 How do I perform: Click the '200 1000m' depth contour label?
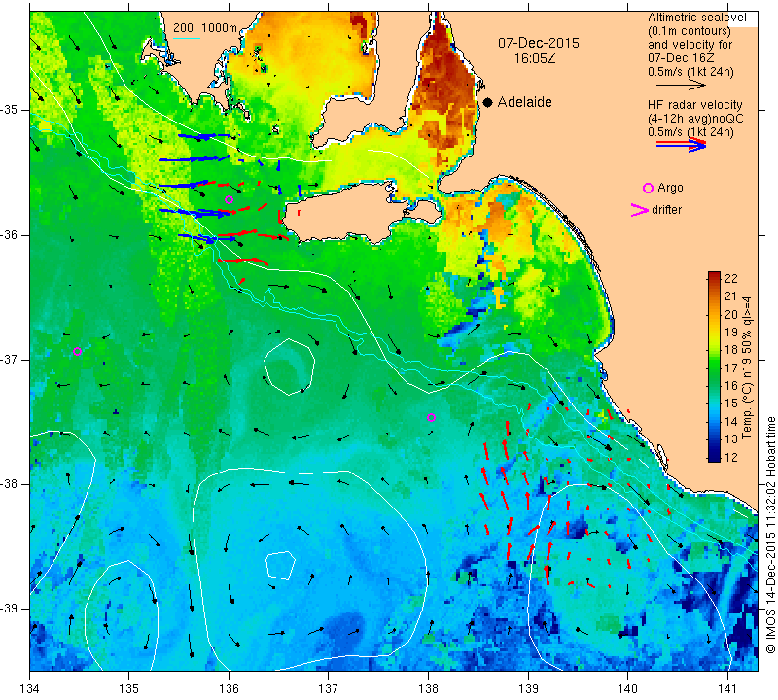[205, 28]
